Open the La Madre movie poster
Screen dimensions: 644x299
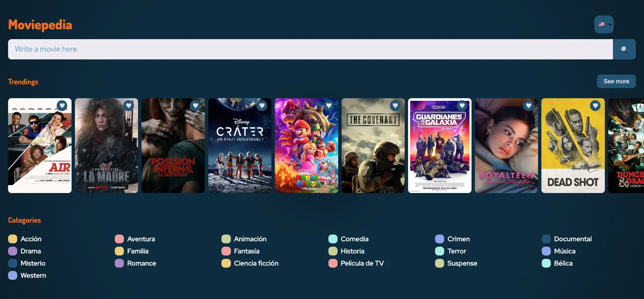tap(106, 145)
